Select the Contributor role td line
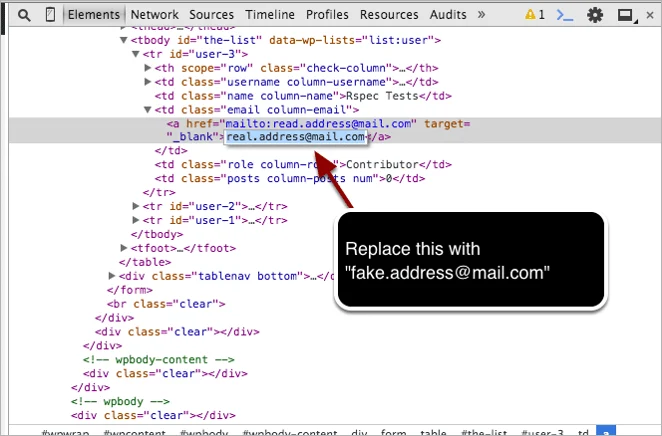This screenshot has height=436, width=662. (303, 164)
